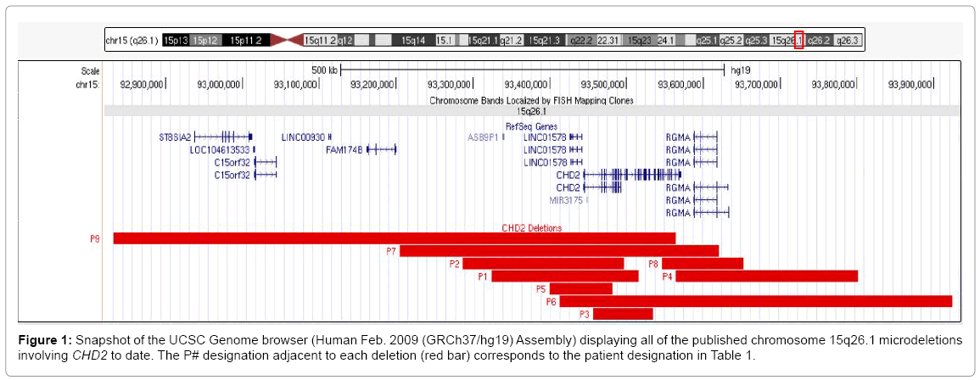The width and height of the screenshot is (980, 380).
Task: Select the LOC104613533 gene track item
Action: (x=220, y=149)
